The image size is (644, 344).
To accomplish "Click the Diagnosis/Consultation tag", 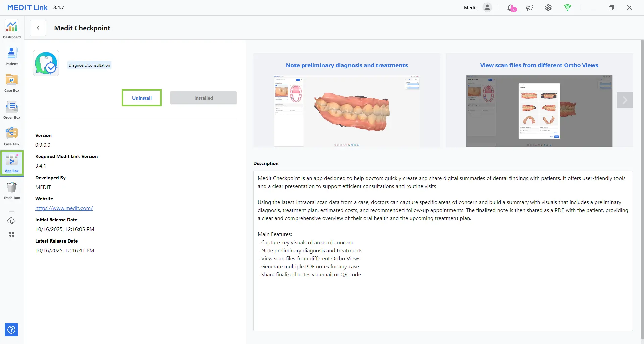I will point(89,65).
